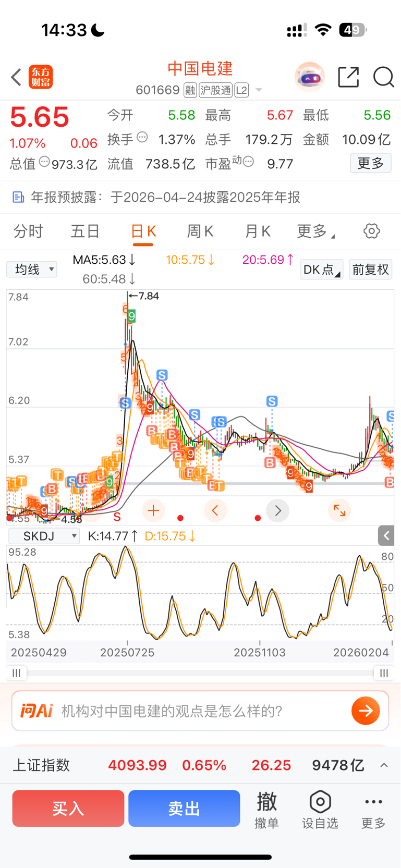Tap the 上证指数 4093.99 value

137,765
